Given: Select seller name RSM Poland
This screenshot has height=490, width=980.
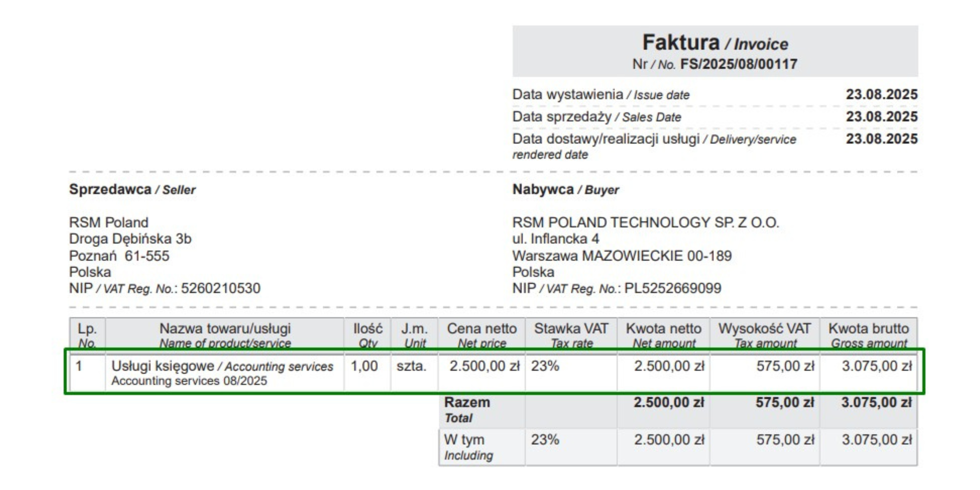Looking at the screenshot, I should [x=108, y=222].
